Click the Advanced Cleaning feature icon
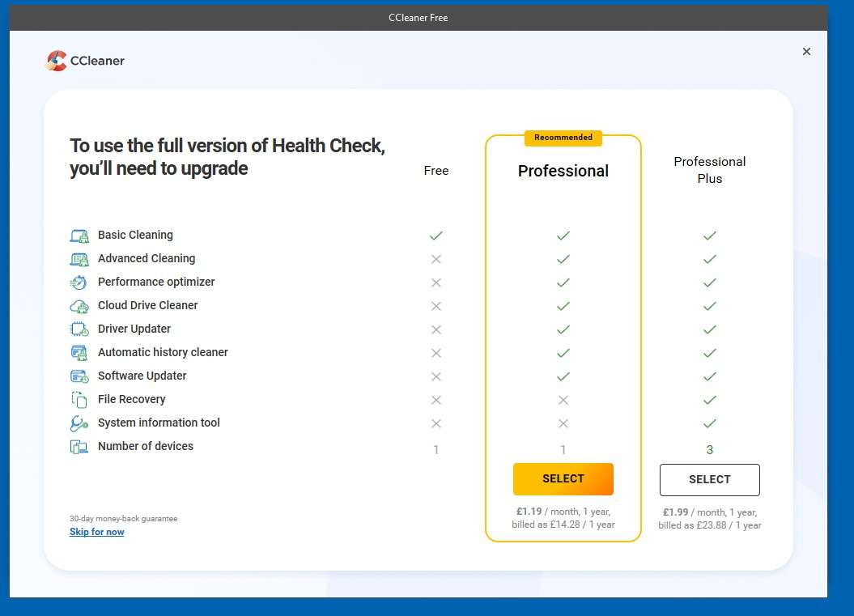 point(79,259)
